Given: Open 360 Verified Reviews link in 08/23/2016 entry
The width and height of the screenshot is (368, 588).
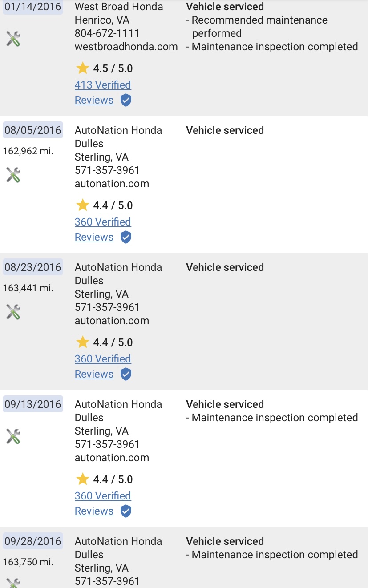Looking at the screenshot, I should (x=103, y=366).
